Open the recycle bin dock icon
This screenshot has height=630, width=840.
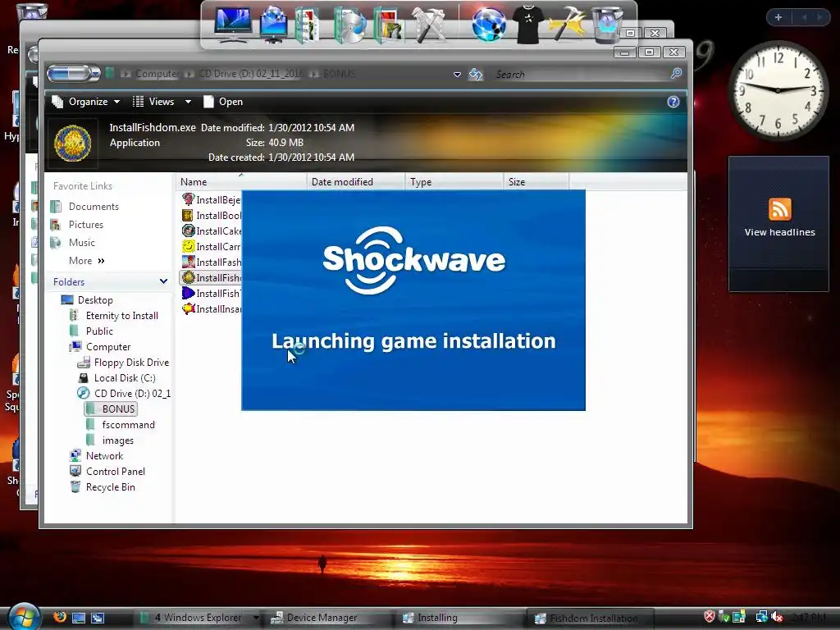pyautogui.click(x=608, y=25)
